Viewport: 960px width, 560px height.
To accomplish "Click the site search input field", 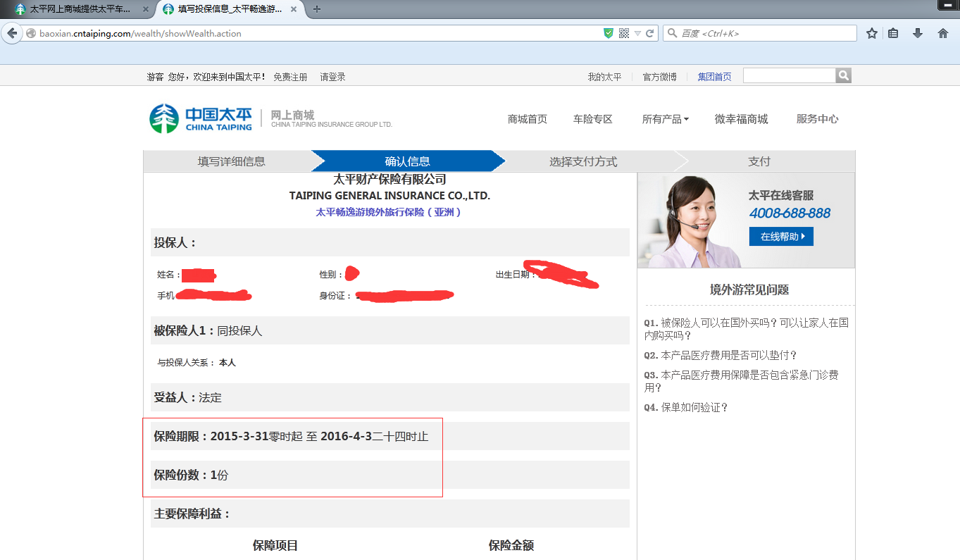I will [x=790, y=75].
